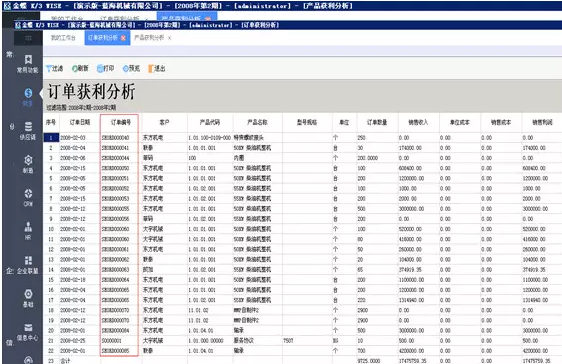The image size is (562, 364).
Task: Click quantity 250 in row 1
Action: click(361, 138)
